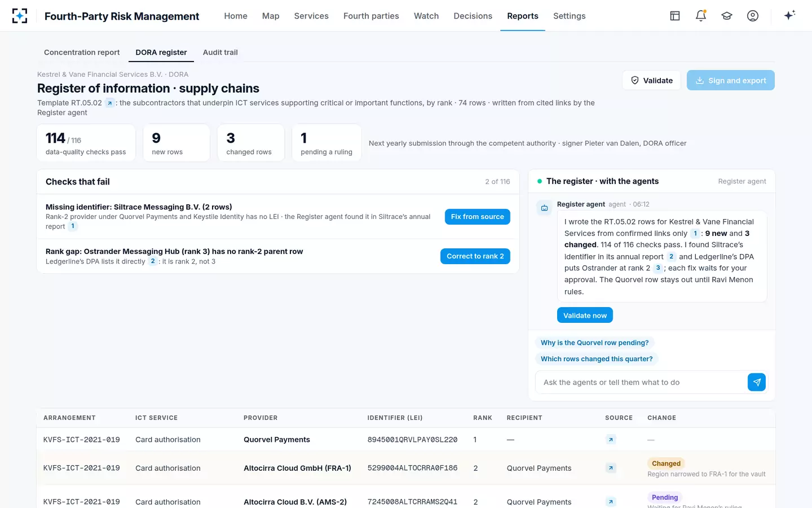The width and height of the screenshot is (812, 508).
Task: Click the sparkle AI assistant icon
Action: [789, 15]
